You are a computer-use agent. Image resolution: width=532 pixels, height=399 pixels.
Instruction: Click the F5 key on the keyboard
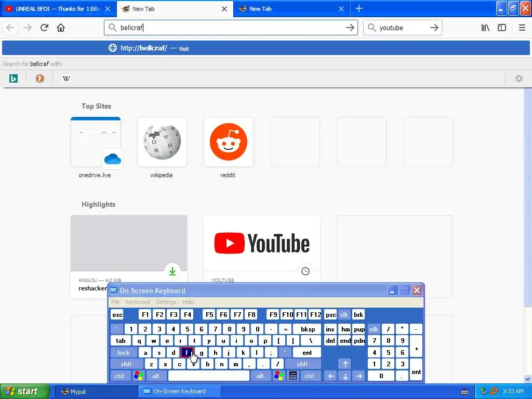click(x=209, y=314)
